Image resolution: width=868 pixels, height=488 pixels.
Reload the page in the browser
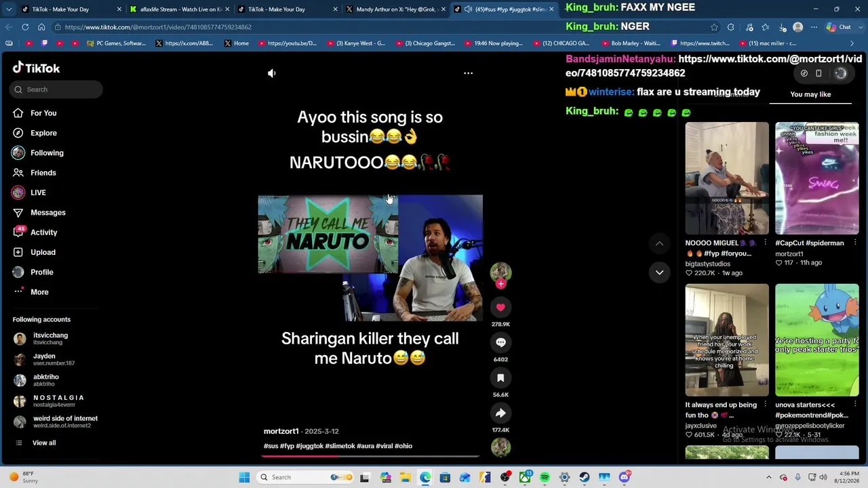coord(25,27)
